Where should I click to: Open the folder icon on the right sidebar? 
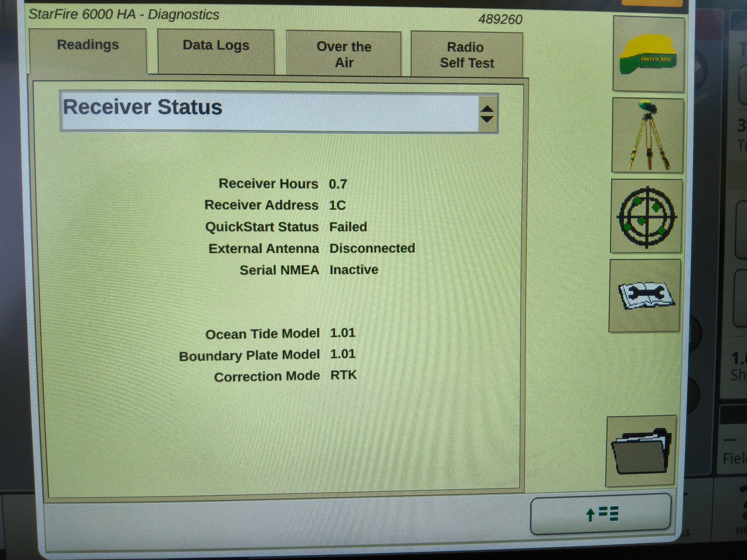click(x=641, y=452)
